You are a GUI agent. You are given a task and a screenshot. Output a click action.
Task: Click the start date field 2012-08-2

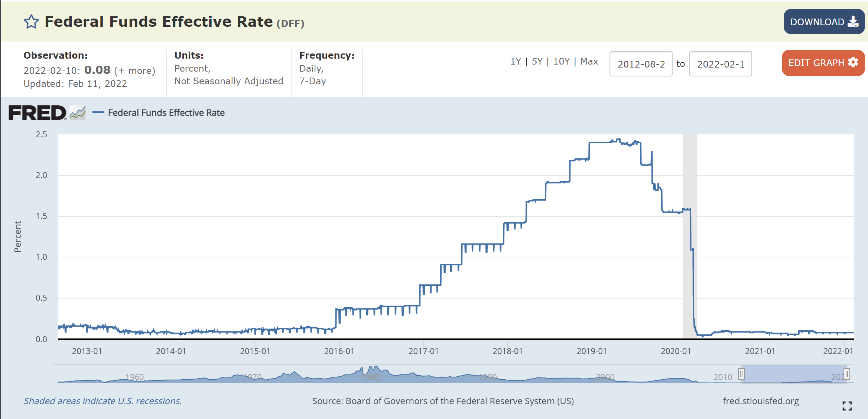(x=641, y=64)
